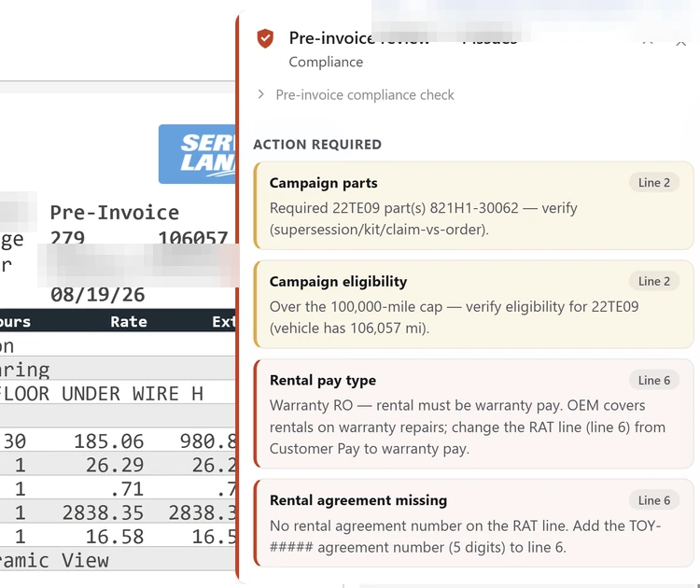Viewport: 700px width, 588px height.
Task: Click the Compliance subtitle text
Action: [326, 62]
